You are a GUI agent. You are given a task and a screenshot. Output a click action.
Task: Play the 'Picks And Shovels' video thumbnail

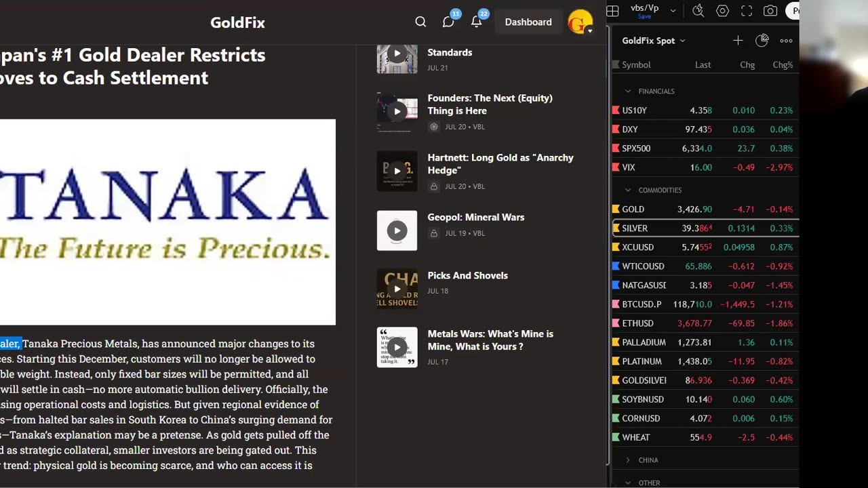397,289
